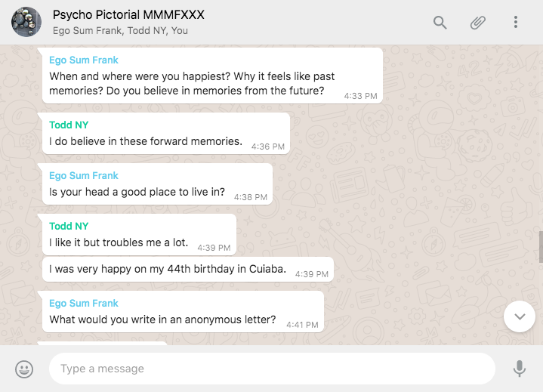
Task: Jump to latest messages with the down chevron
Action: pyautogui.click(x=520, y=316)
